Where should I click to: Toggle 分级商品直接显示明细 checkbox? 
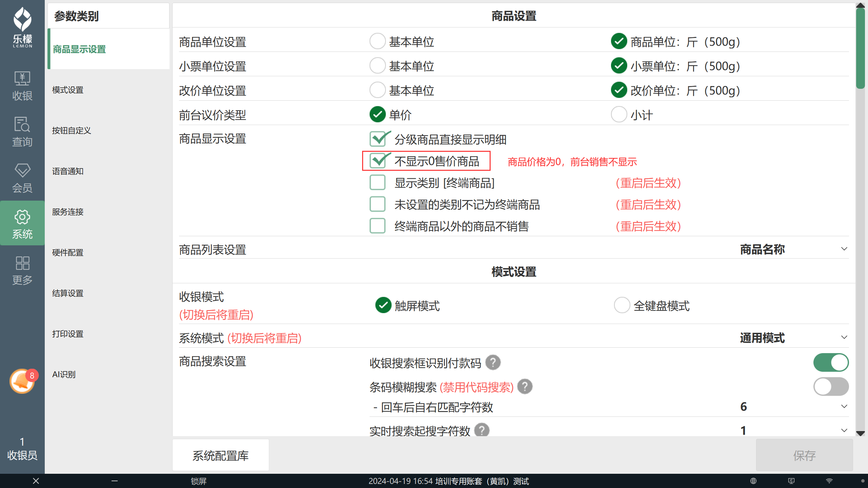click(378, 139)
